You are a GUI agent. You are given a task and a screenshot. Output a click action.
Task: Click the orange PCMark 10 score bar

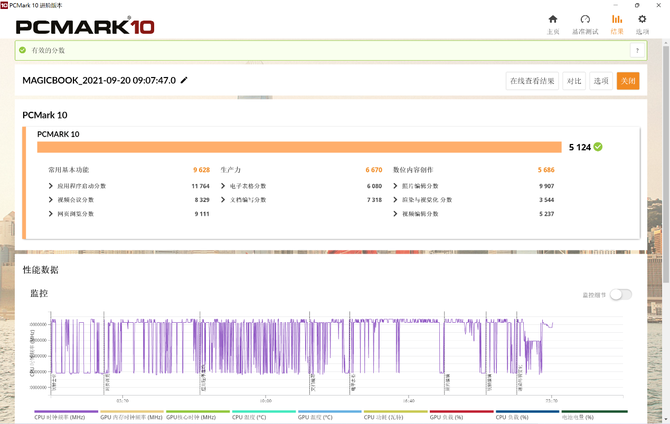click(x=300, y=147)
